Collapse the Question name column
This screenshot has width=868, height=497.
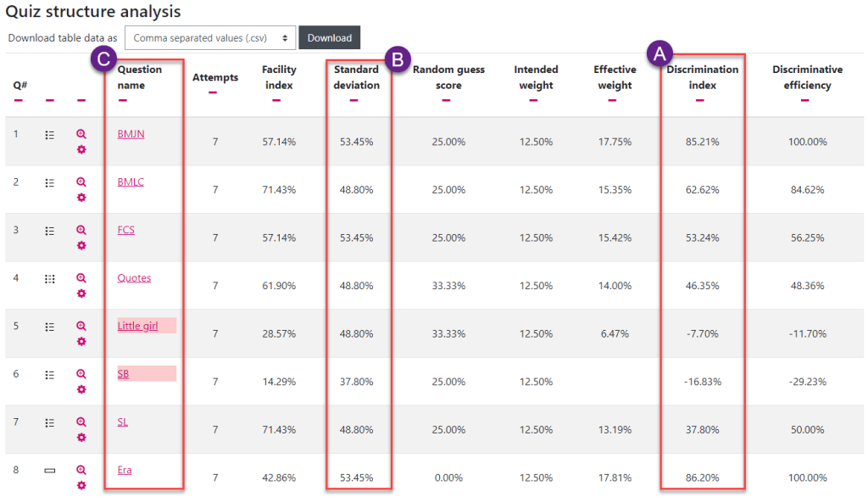click(x=122, y=100)
